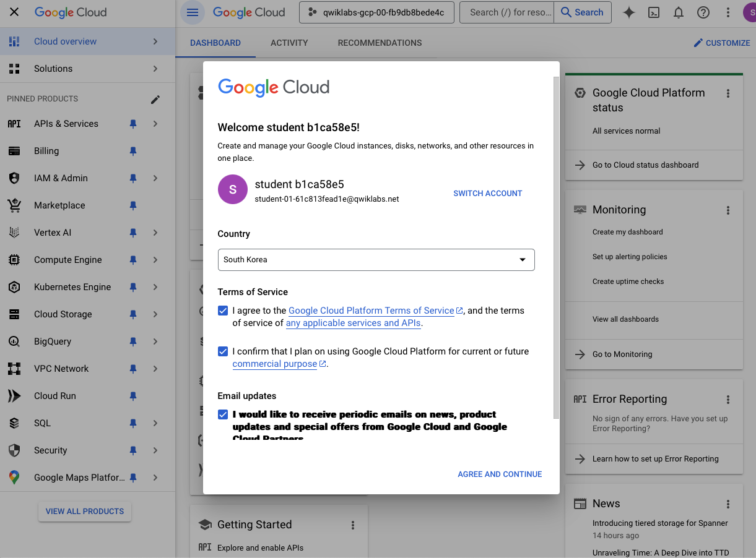The height and width of the screenshot is (558, 756).
Task: Click the Search button in top bar
Action: 583,12
